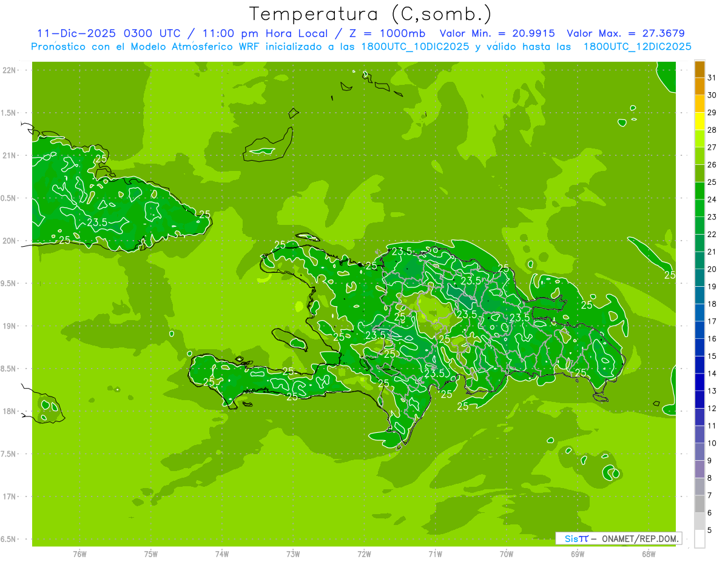Pick the lime legend swatch between 26 and 27
The width and height of the screenshot is (728, 562).
click(x=699, y=156)
